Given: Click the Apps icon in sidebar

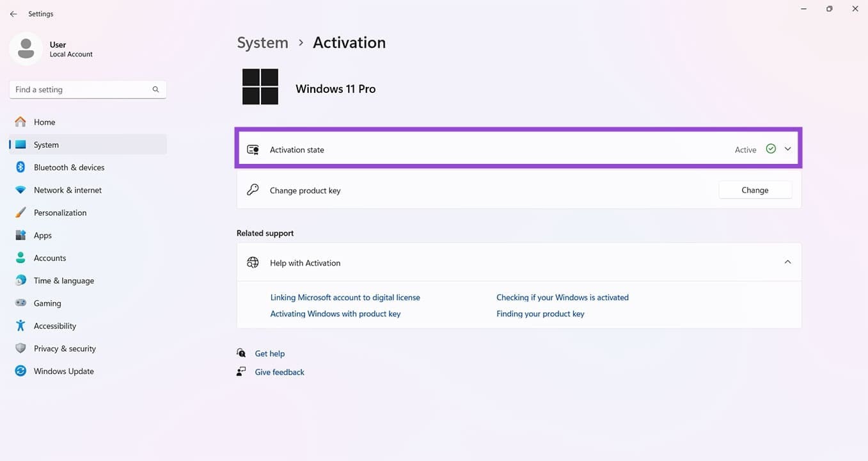Looking at the screenshot, I should click(20, 235).
